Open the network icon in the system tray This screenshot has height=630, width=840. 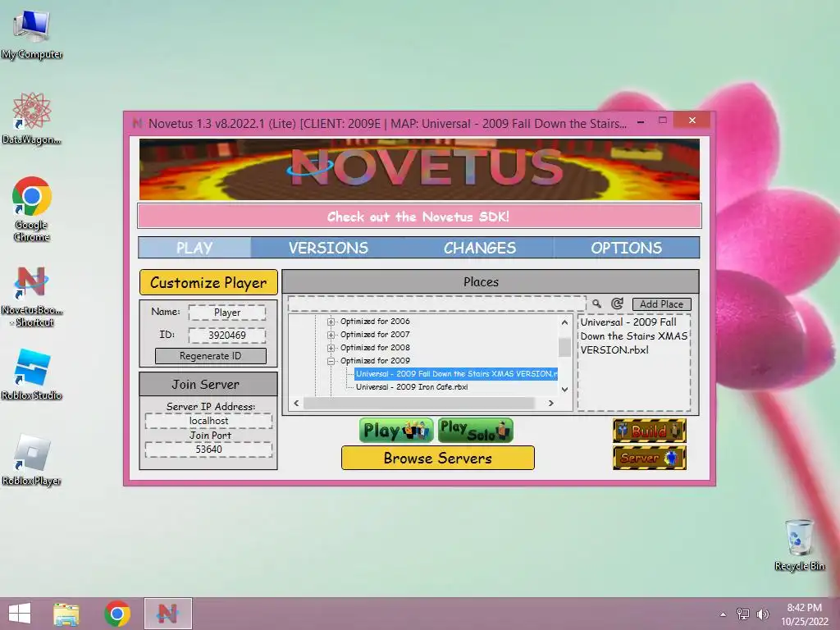click(x=743, y=614)
